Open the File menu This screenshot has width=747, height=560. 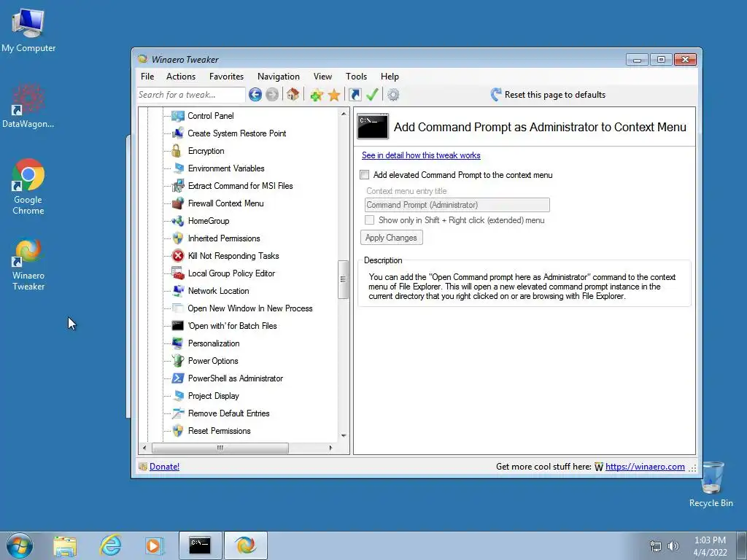click(x=147, y=77)
